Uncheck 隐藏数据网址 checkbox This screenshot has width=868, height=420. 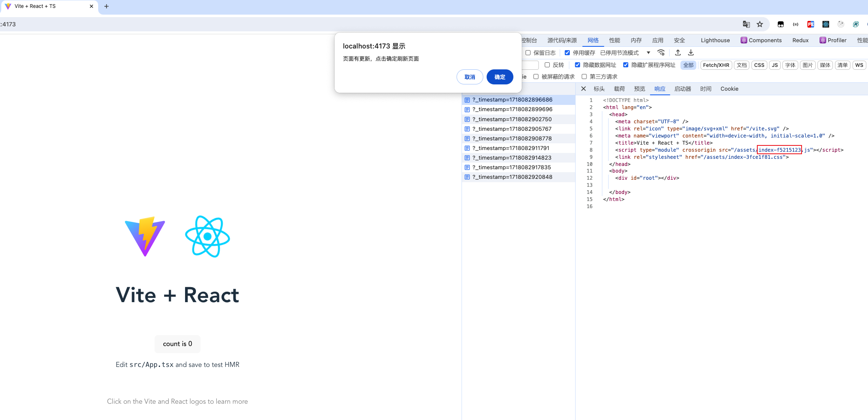click(577, 65)
